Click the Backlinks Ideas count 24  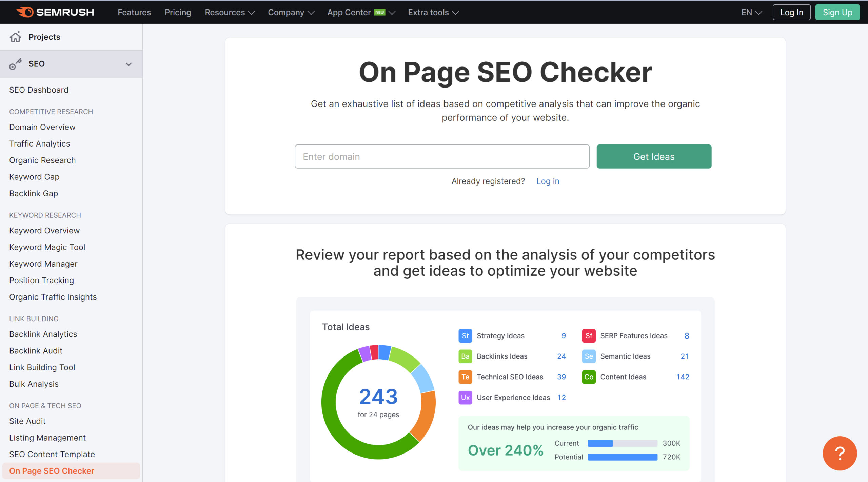(561, 356)
